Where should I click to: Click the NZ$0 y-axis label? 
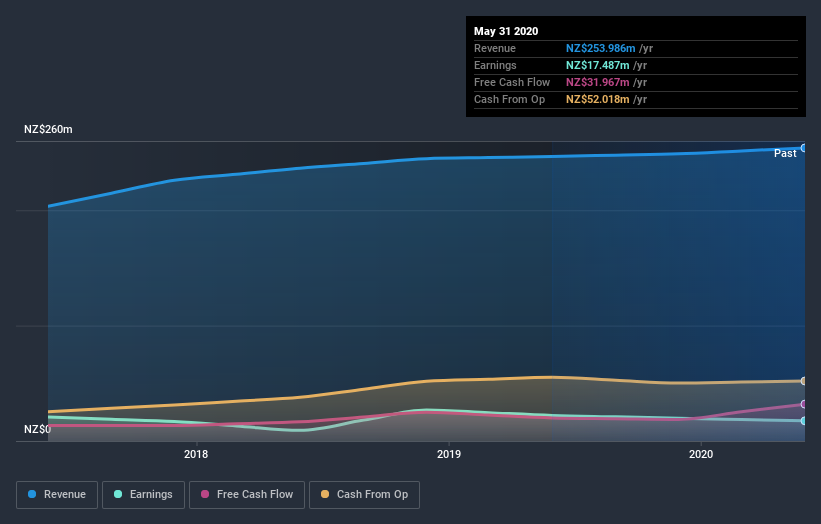[38, 429]
